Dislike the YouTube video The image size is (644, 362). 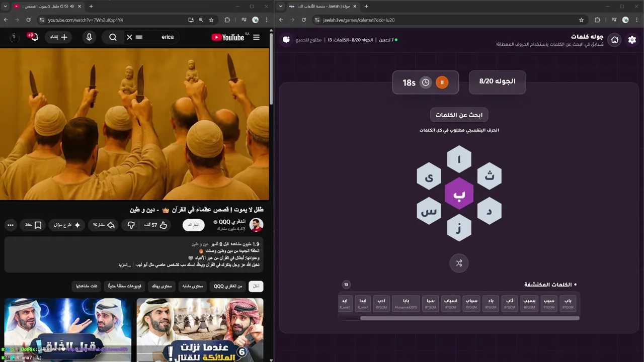click(131, 225)
